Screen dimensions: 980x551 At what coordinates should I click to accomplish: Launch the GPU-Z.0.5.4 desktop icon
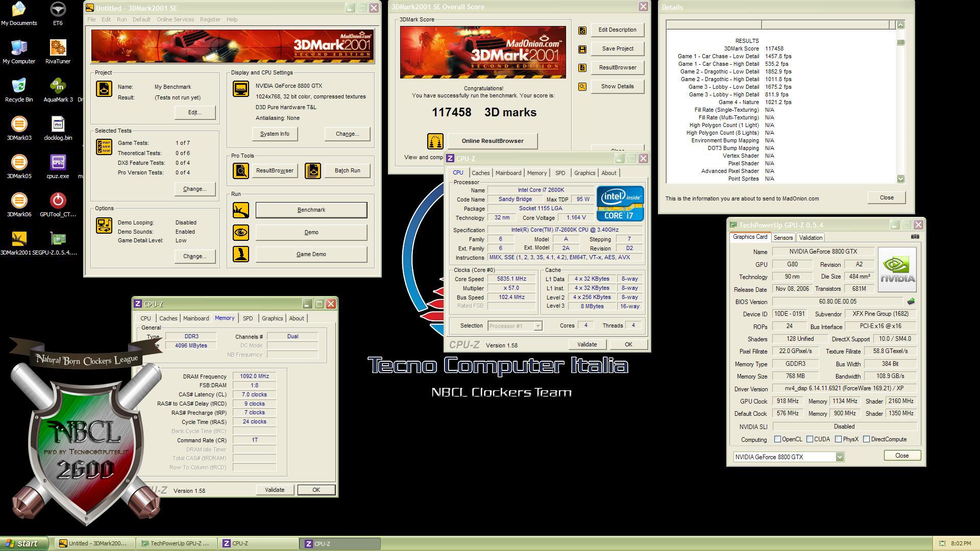[x=58, y=244]
